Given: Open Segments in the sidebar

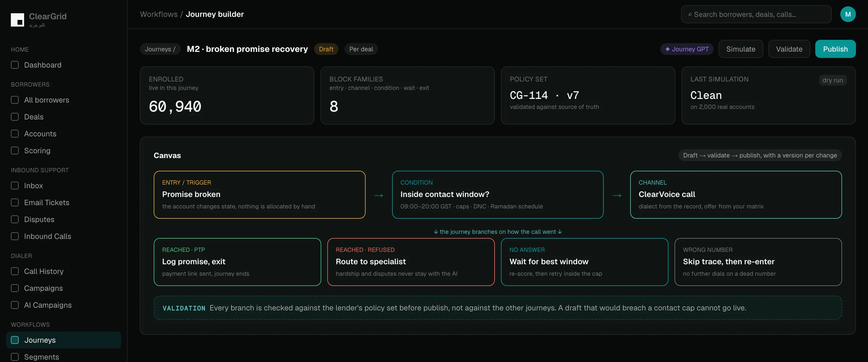Looking at the screenshot, I should pyautogui.click(x=63, y=356).
